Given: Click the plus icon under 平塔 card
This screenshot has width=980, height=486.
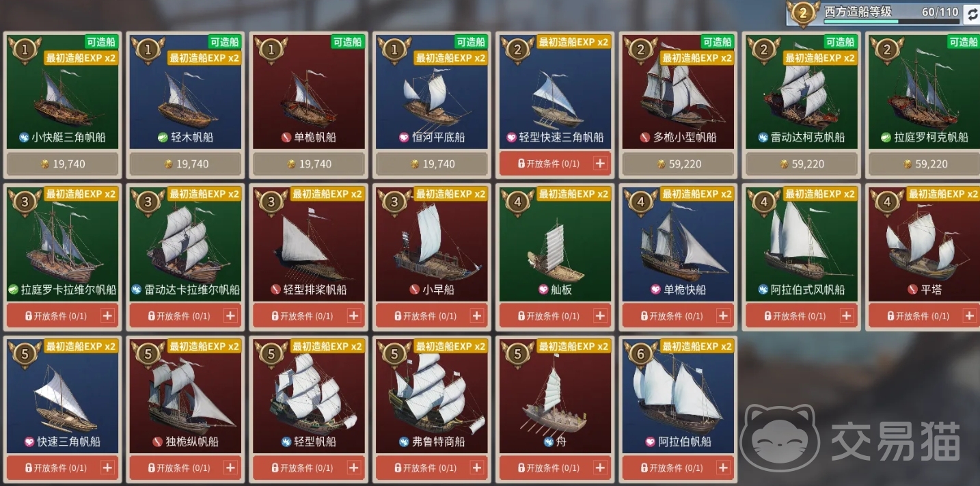Looking at the screenshot, I should click(x=969, y=316).
